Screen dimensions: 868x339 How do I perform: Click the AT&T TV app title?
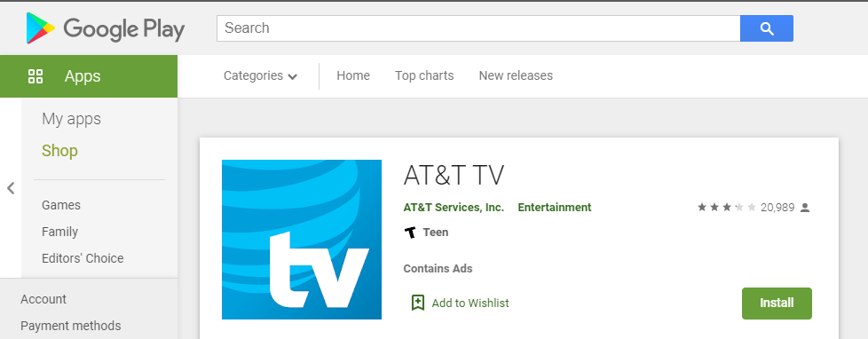[x=454, y=176]
